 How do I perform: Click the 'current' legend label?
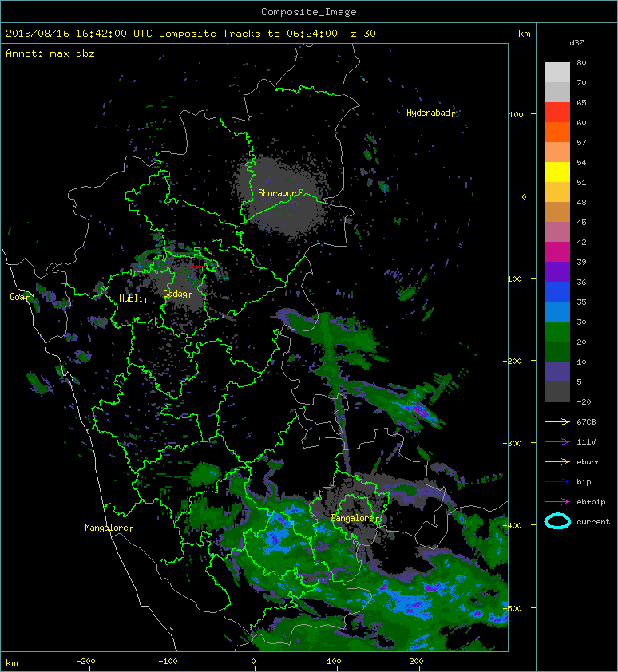pyautogui.click(x=593, y=522)
